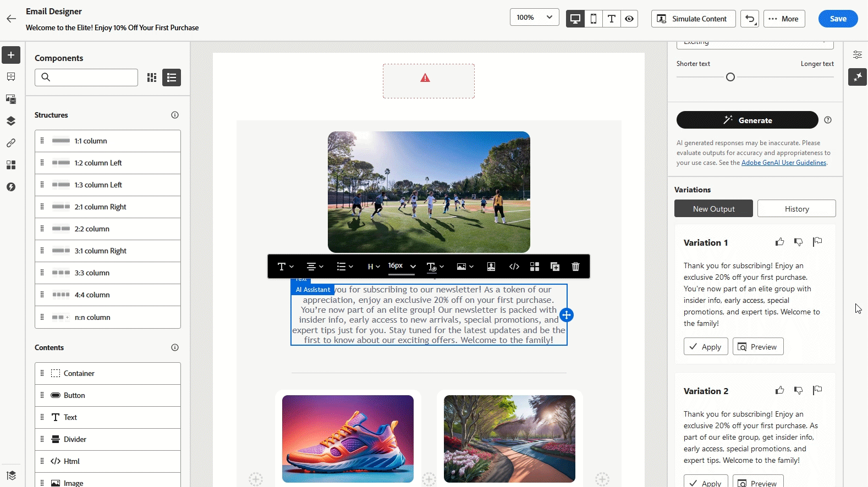This screenshot has height=487, width=868.
Task: Switch to plain text view mode
Action: (612, 19)
